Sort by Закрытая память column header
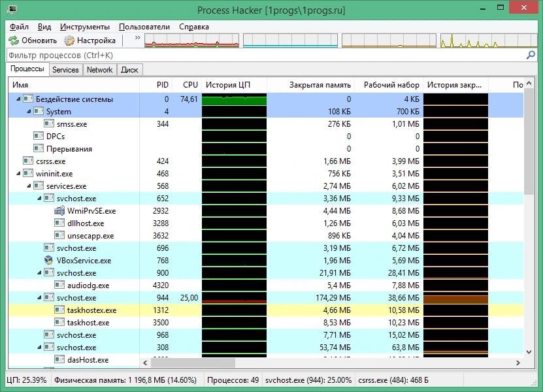This screenshot has width=543, height=392. click(310, 85)
